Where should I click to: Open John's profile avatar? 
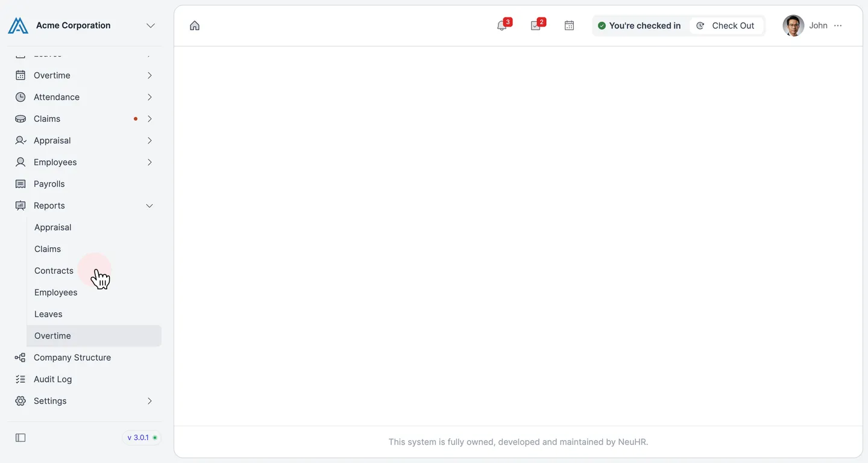(793, 25)
